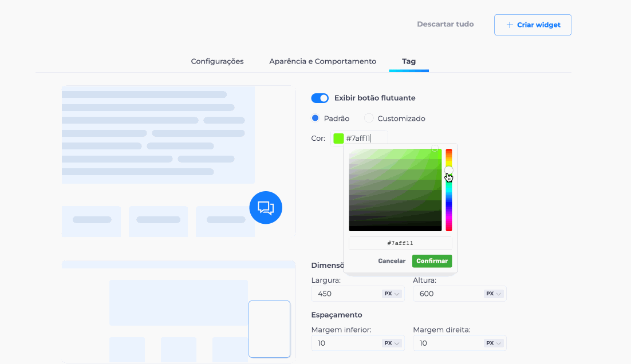
Task: Click the blue chat bubble floating button preview
Action: 266,208
